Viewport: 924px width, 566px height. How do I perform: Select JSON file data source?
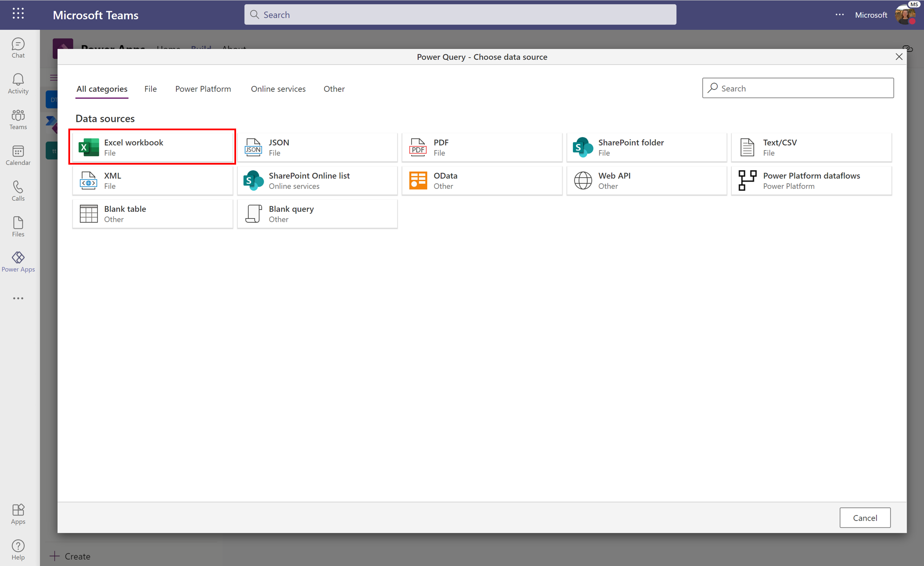pos(317,146)
